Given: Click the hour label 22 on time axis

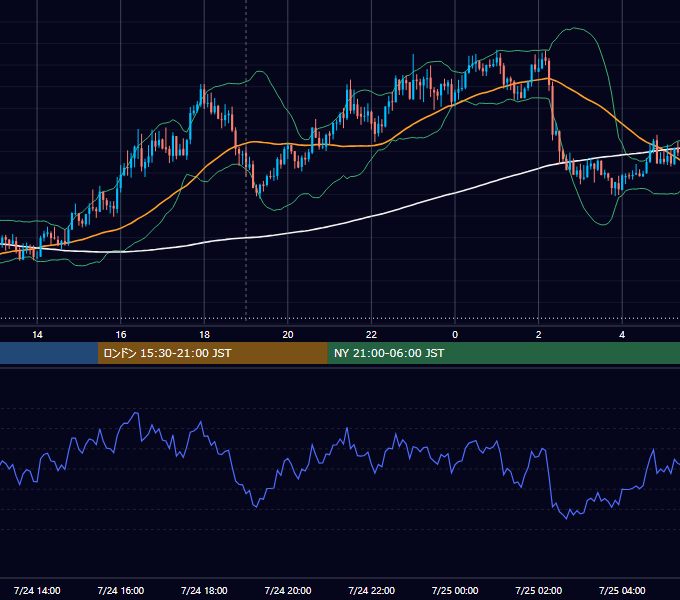Looking at the screenshot, I should (x=371, y=335).
